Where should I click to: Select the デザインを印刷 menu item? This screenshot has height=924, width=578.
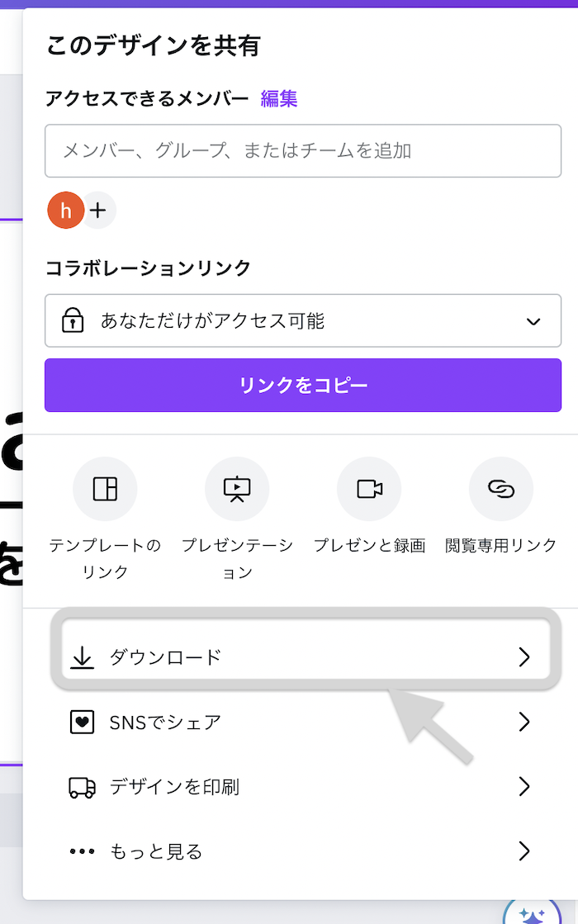pos(175,787)
